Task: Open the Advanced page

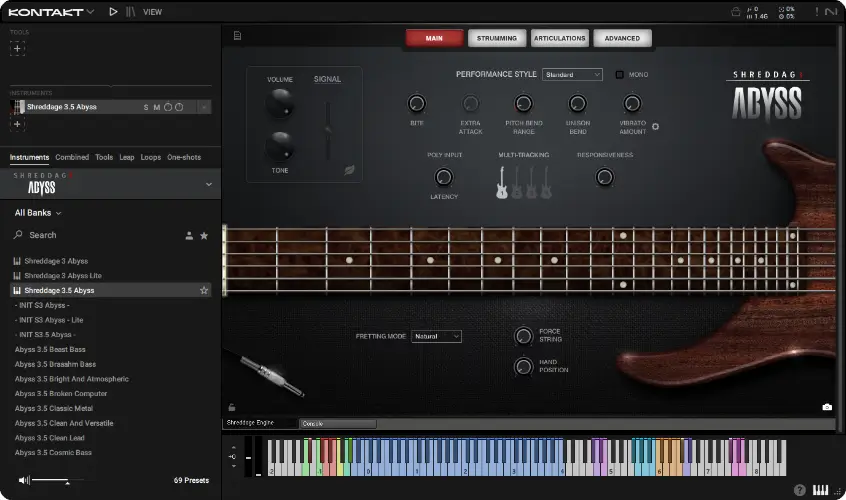Action: pos(622,38)
